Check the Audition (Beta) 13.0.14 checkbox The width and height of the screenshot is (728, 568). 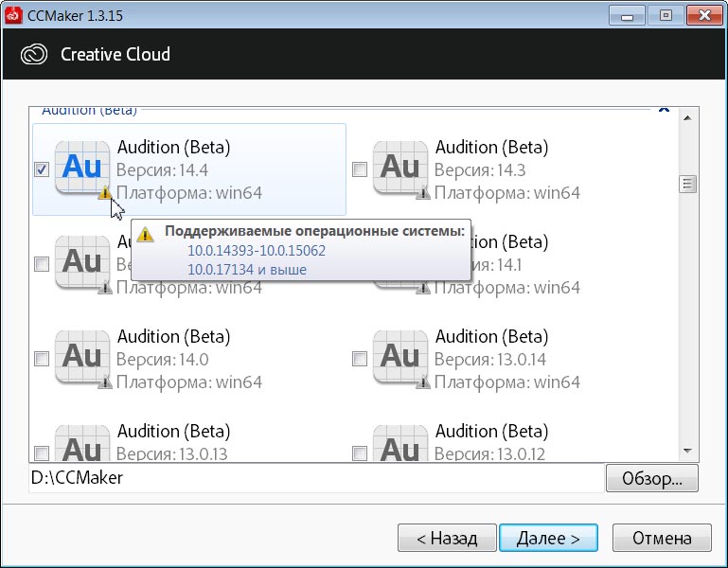[360, 359]
